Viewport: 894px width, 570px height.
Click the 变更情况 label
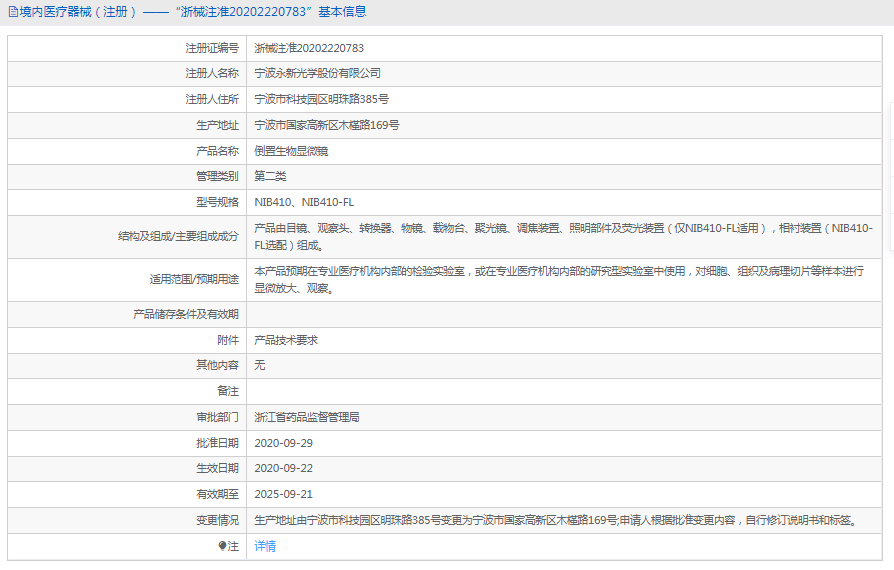[x=217, y=520]
